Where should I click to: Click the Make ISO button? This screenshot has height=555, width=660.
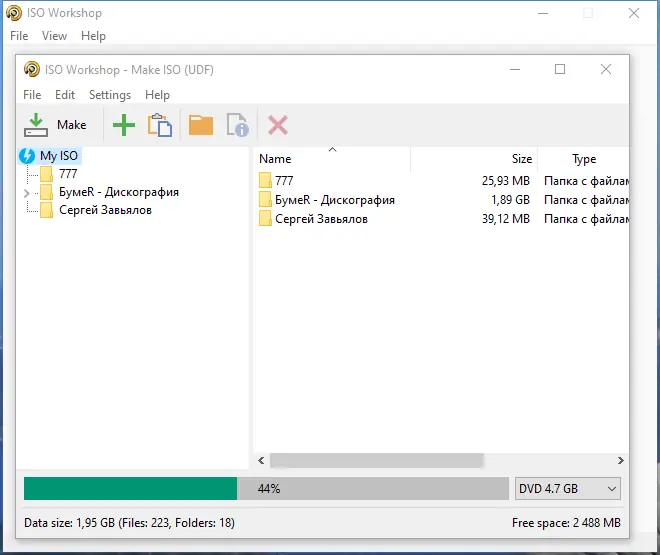[x=55, y=125]
